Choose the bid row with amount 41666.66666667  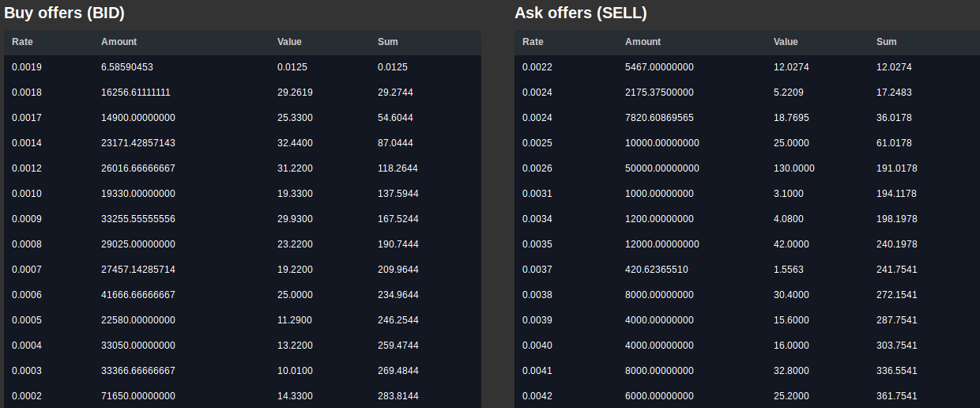pos(243,295)
